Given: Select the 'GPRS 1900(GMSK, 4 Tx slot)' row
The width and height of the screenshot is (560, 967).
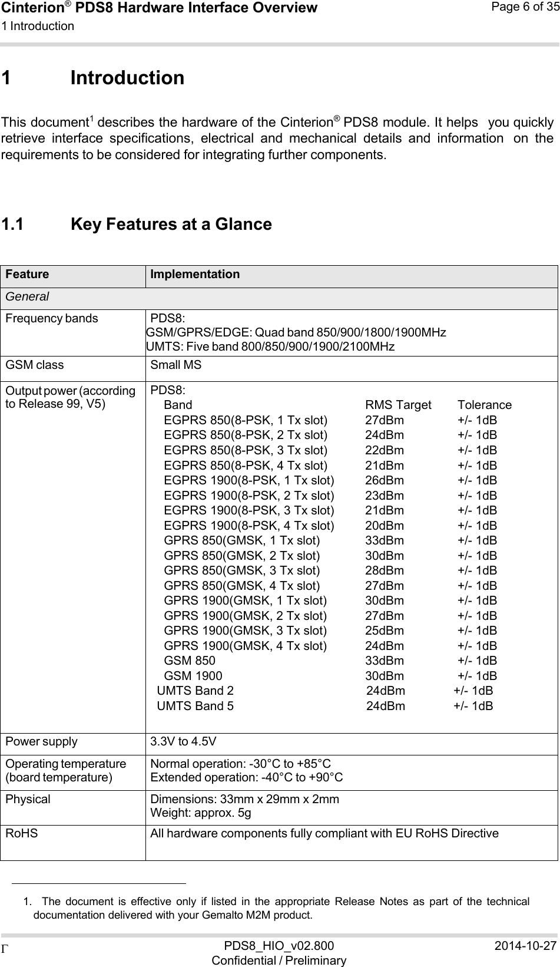Looking at the screenshot, I should (330, 646).
